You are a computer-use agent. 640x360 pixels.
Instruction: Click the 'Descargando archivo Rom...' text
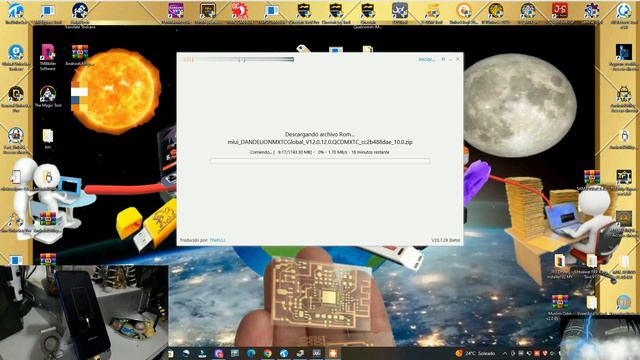tap(320, 134)
